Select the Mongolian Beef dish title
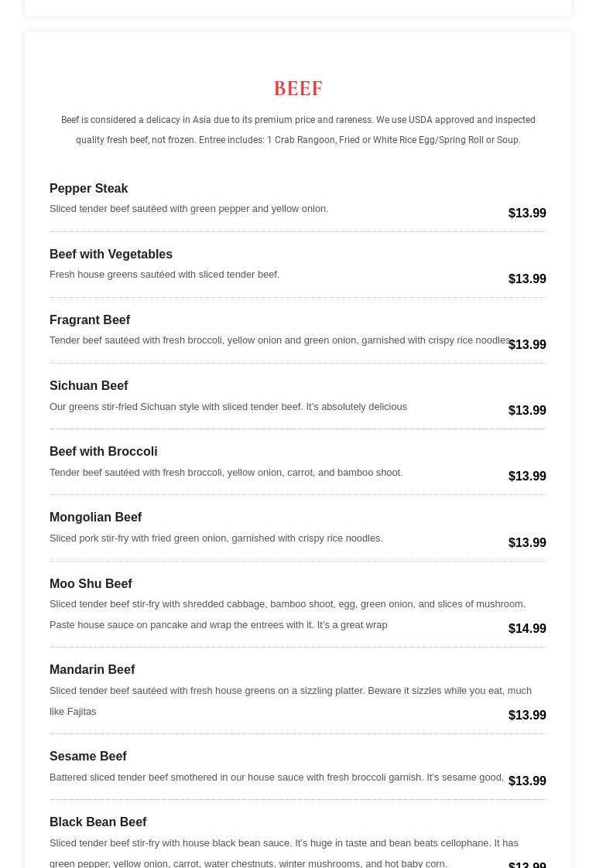This screenshot has width=596, height=868. click(x=95, y=517)
